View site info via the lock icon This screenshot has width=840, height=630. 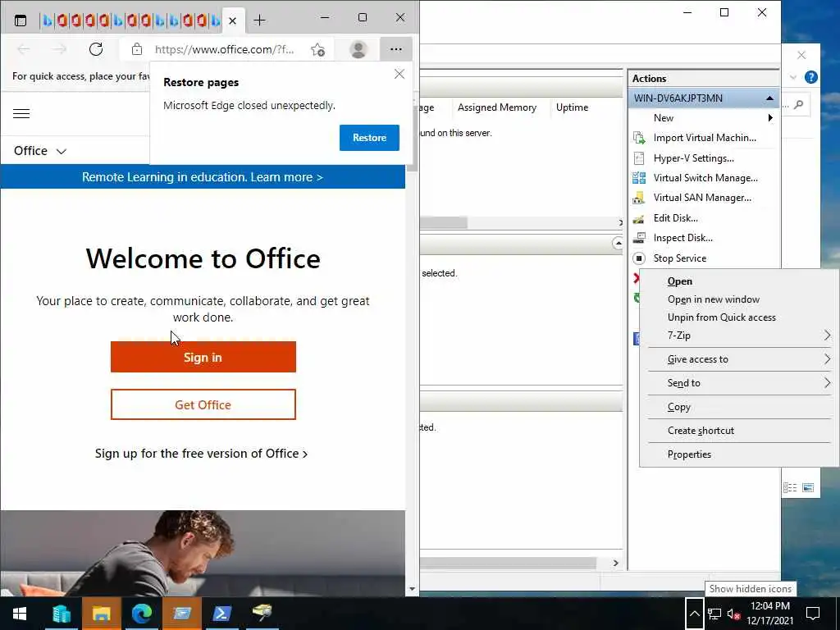point(137,49)
